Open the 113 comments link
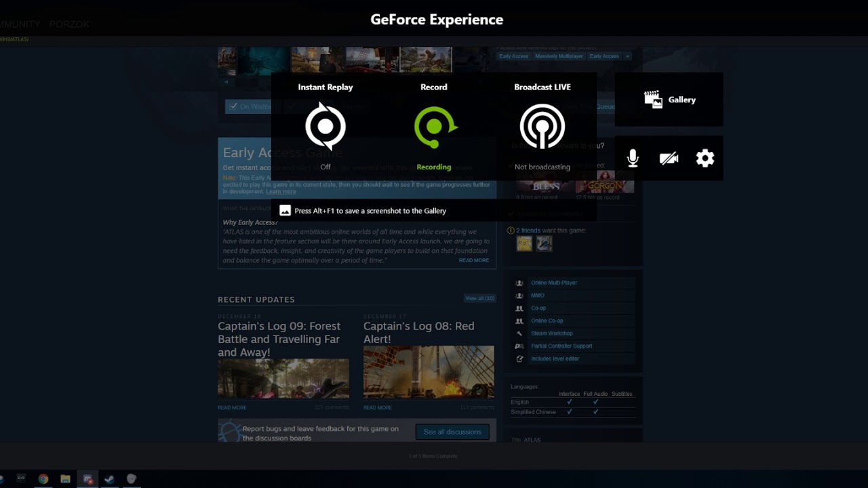 tap(477, 407)
